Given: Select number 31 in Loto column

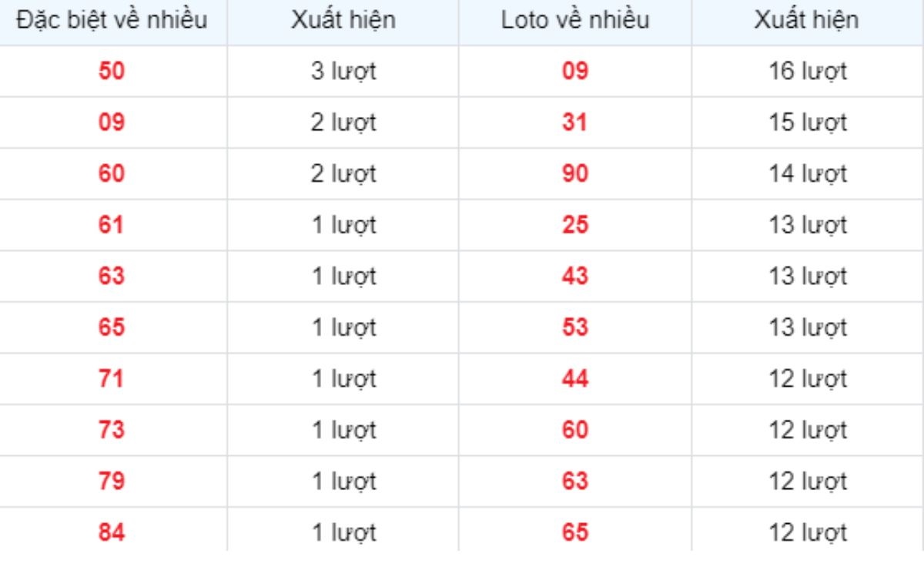Looking at the screenshot, I should click(x=574, y=122).
